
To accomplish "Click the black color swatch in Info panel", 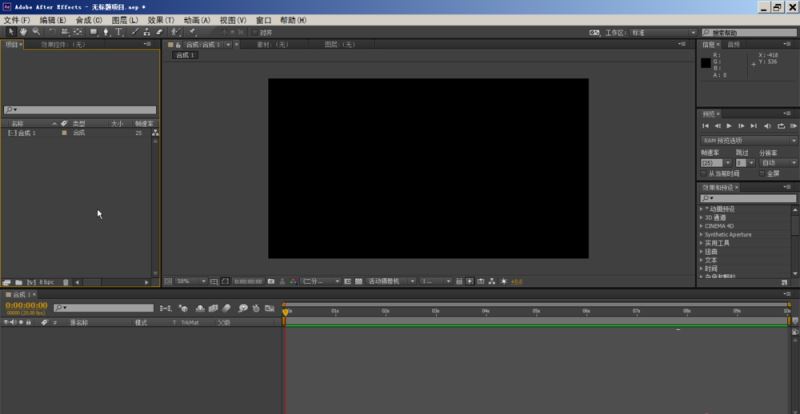I will click(706, 63).
